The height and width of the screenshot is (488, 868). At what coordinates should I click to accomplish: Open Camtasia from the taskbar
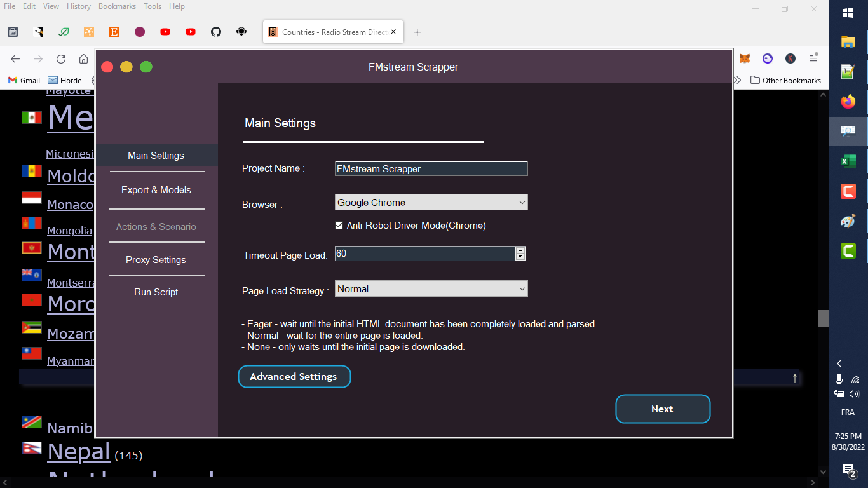click(848, 191)
